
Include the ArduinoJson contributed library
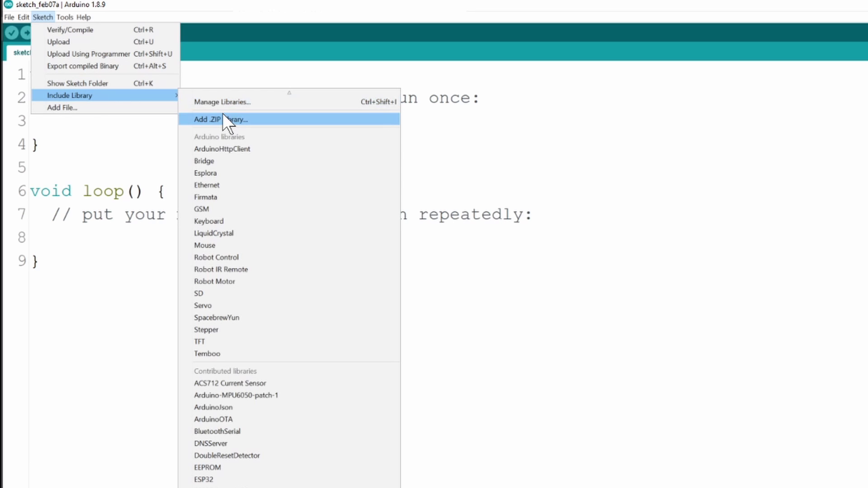tap(213, 407)
